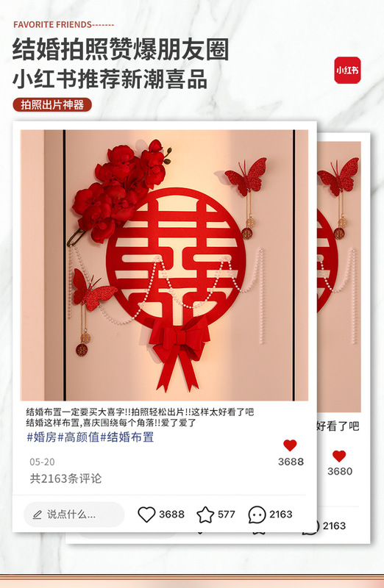Click the comment icon beside 2163 on back card
The image size is (384, 588).
[313, 526]
